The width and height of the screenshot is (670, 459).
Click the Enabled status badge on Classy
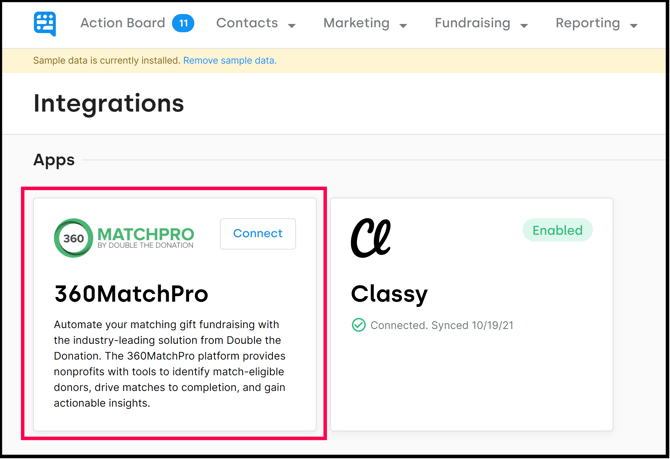(557, 230)
